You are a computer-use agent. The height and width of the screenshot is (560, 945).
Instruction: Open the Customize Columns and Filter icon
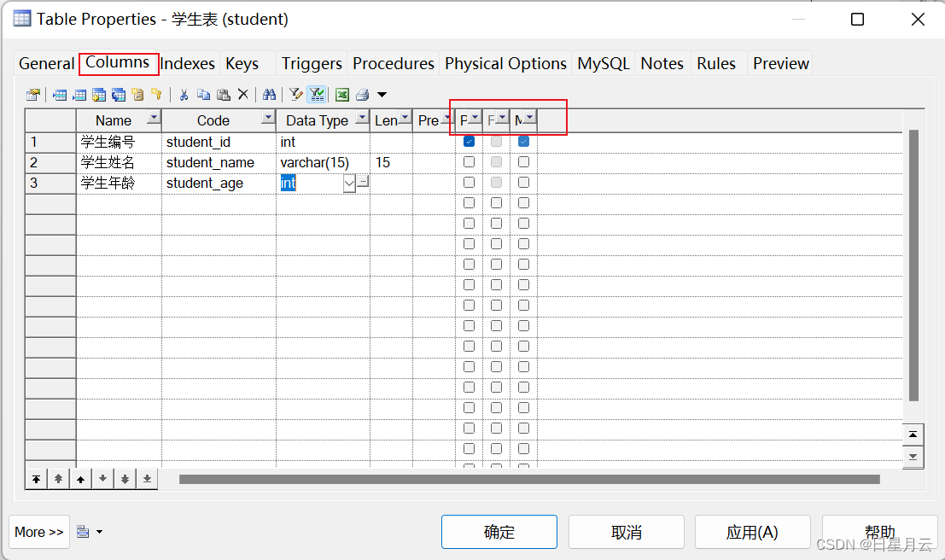pyautogui.click(x=296, y=95)
